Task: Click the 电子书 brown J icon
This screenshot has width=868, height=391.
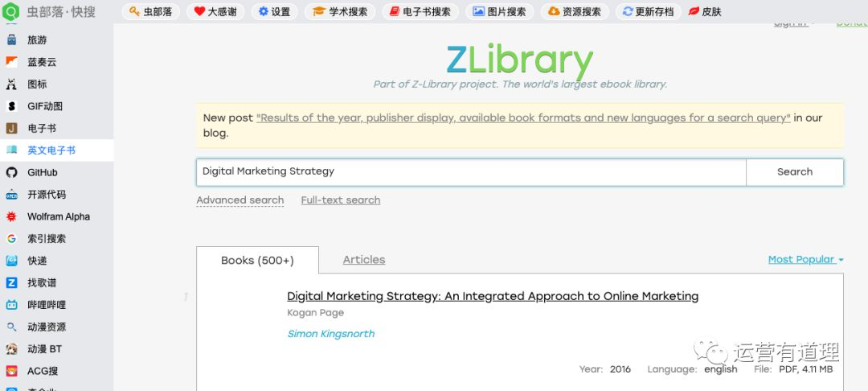Action: (x=11, y=129)
